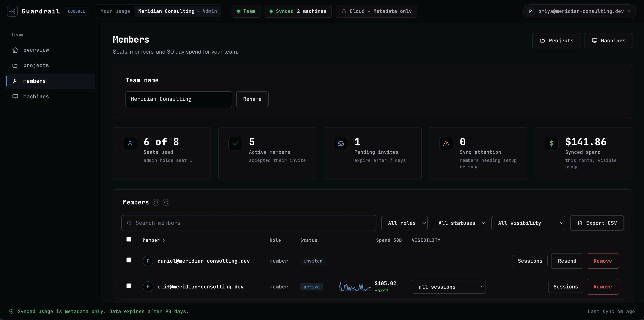Click the Projects button at top right
Viewport: 644px width, 320px height.
pyautogui.click(x=556, y=41)
